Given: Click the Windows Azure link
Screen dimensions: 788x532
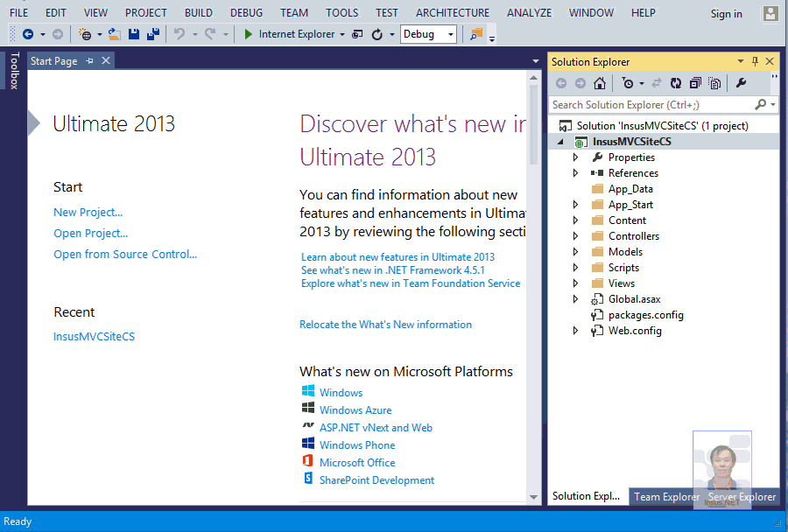Looking at the screenshot, I should 355,410.
